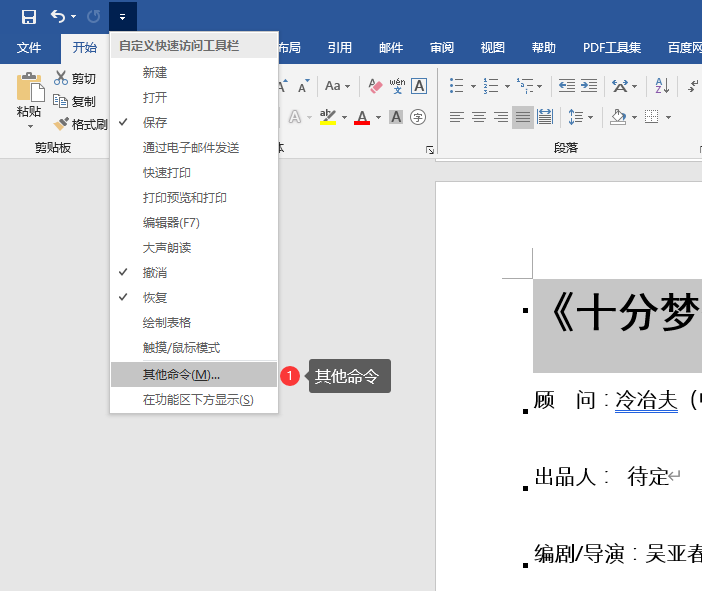Click the 冷冶夫 underlined name in document
The image size is (702, 591).
coord(646,400)
